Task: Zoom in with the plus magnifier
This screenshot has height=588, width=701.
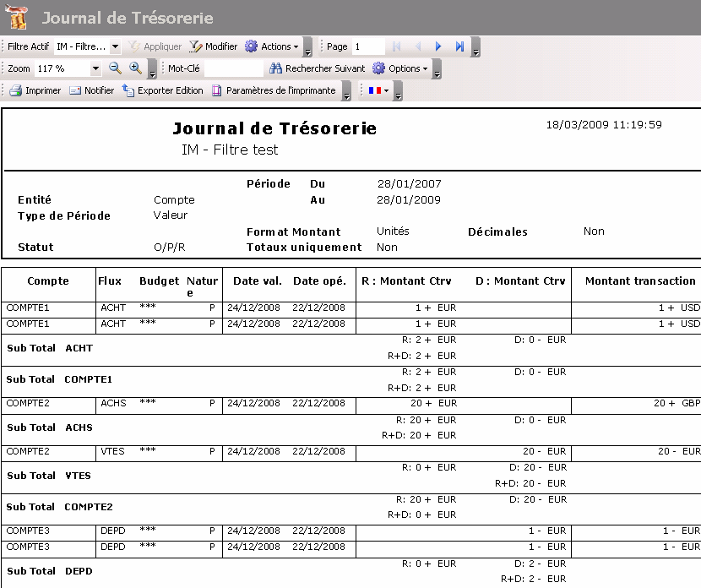Action: pyautogui.click(x=135, y=68)
